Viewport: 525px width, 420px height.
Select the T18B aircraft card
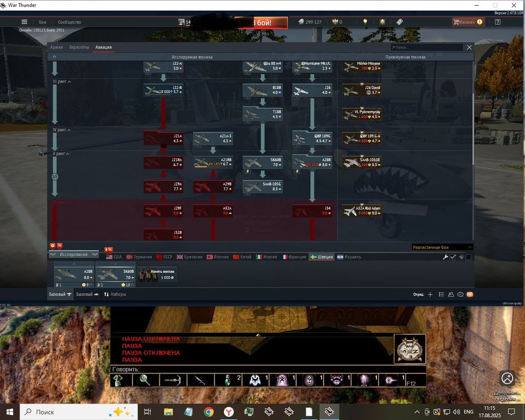[x=262, y=114]
